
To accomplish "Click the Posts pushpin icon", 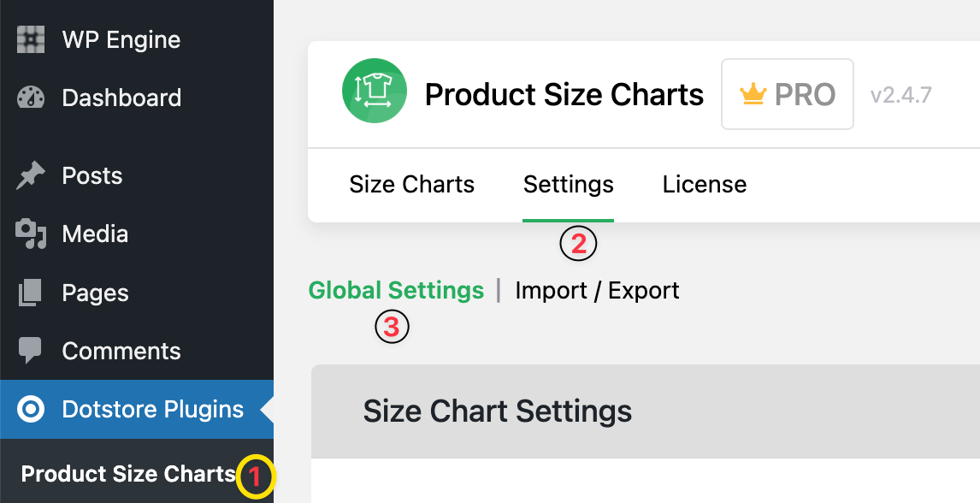I will 31,175.
